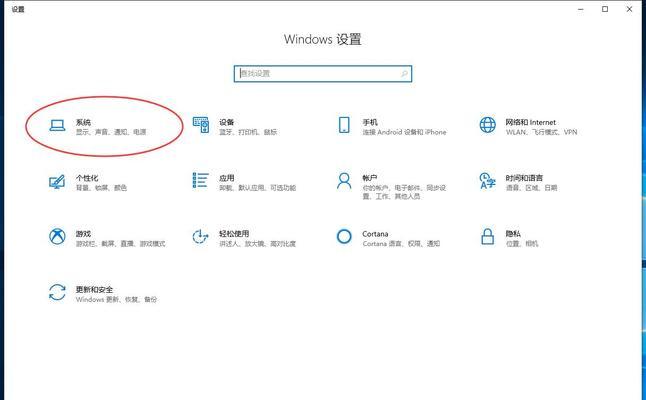Screen dimensions: 646x400
Task: Select the 更新和安全 heading text
Action: click(x=94, y=290)
